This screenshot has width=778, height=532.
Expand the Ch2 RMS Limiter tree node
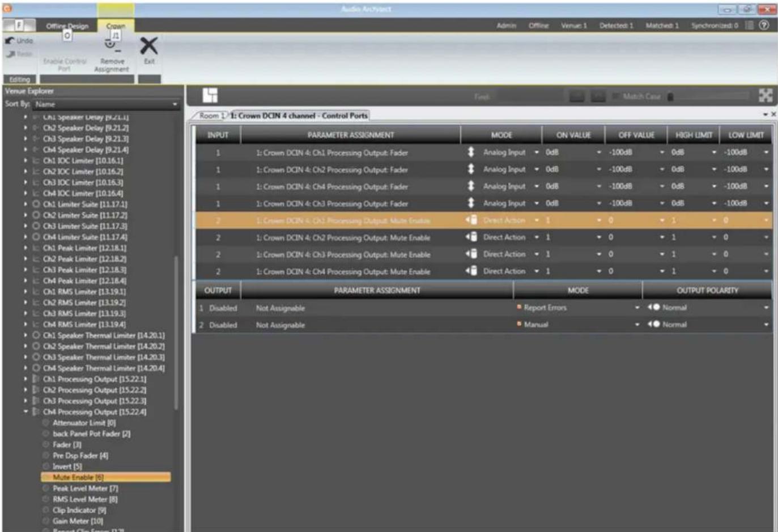(x=25, y=303)
